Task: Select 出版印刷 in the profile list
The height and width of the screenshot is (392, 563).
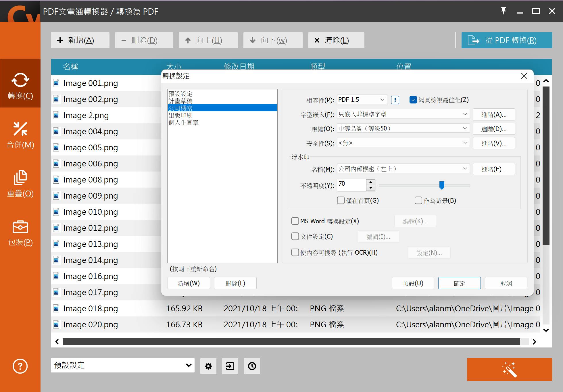Action: pyautogui.click(x=180, y=116)
